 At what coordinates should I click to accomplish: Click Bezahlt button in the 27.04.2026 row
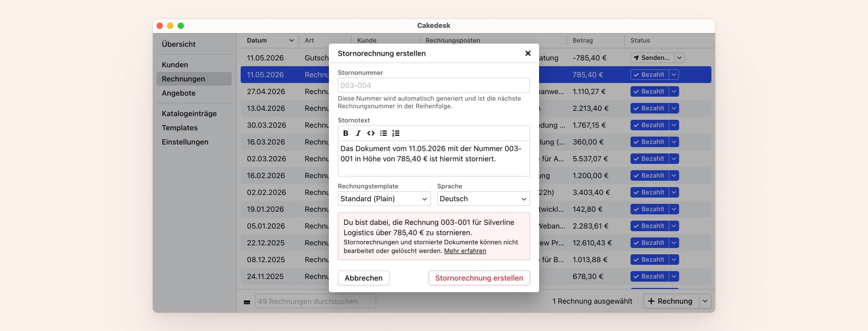649,91
